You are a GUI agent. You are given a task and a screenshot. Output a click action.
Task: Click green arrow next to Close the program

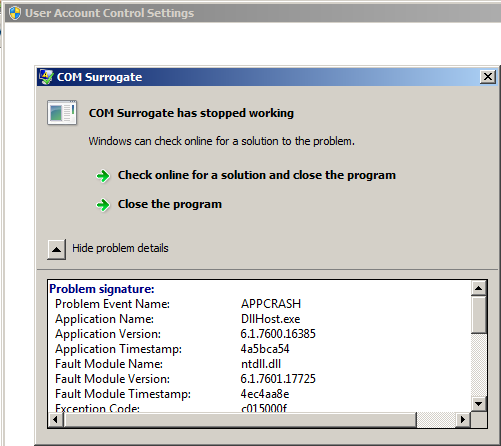click(x=103, y=205)
